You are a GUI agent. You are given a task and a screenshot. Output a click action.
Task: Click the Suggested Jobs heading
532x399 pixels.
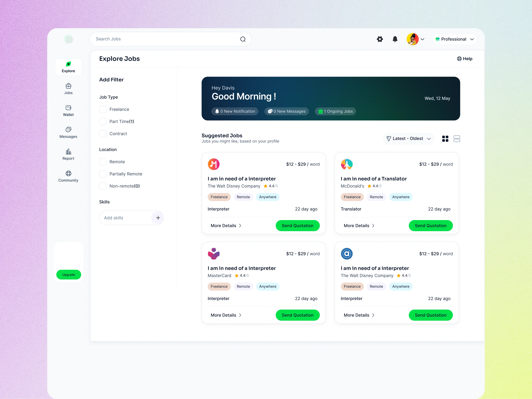(222, 136)
